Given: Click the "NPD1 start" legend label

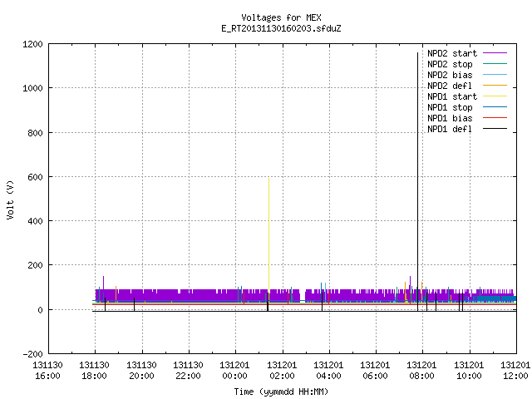Looking at the screenshot, I should point(452,96).
